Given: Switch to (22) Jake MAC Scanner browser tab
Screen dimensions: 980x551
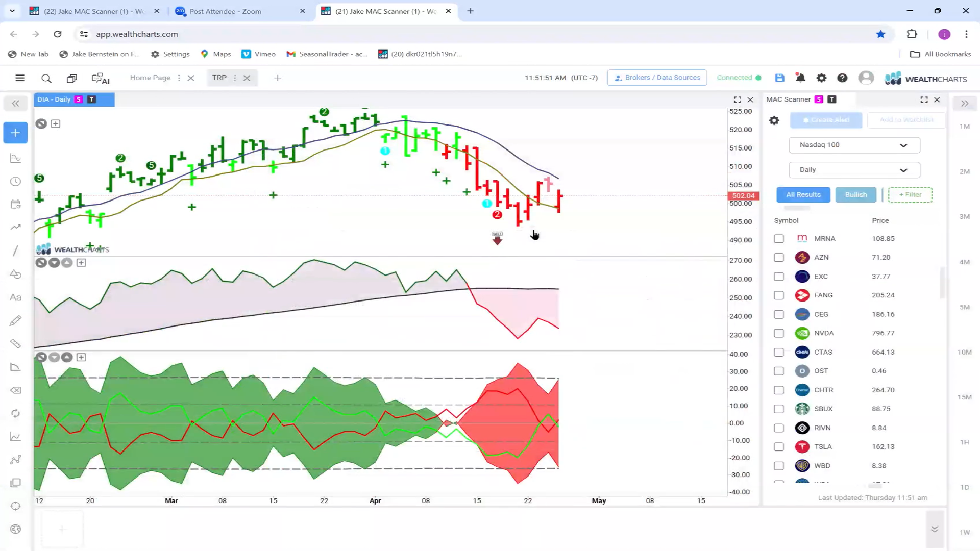Looking at the screenshot, I should click(94, 11).
